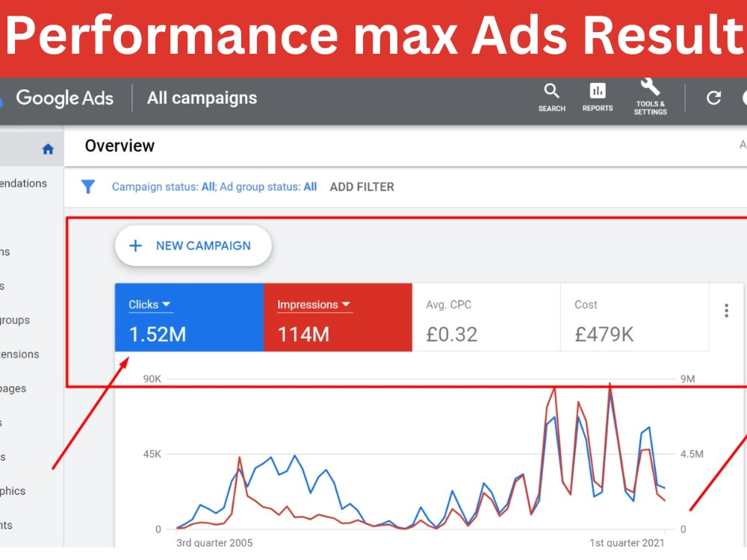This screenshot has height=560, width=747.
Task: Click the 1st quarter 2021 date label
Action: pyautogui.click(x=627, y=543)
